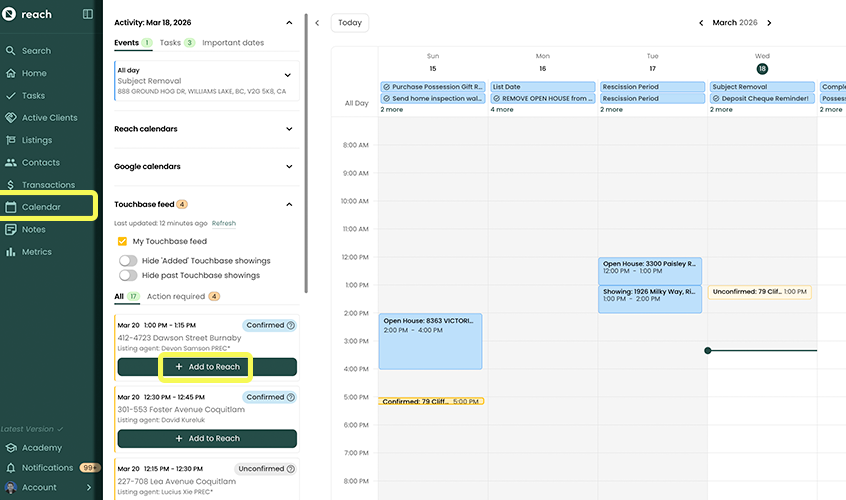This screenshot has width=846, height=500.
Task: Click the Listings flag icon
Action: click(10, 140)
